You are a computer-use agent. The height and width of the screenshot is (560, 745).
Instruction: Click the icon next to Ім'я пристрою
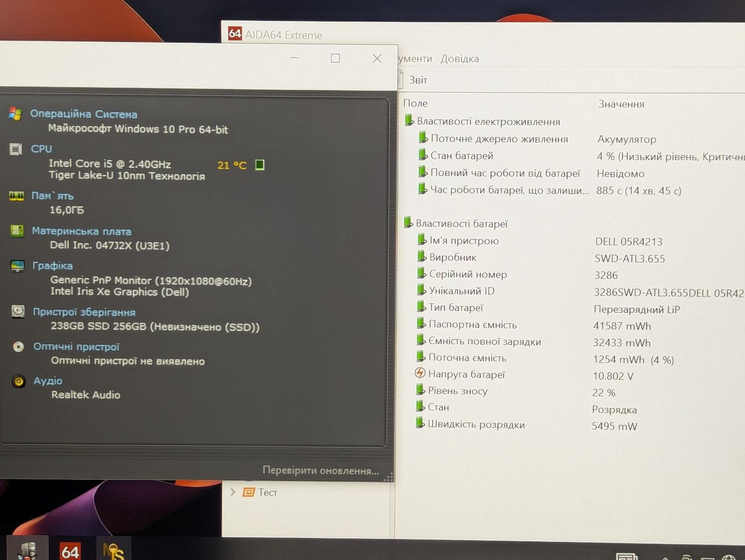(x=422, y=240)
